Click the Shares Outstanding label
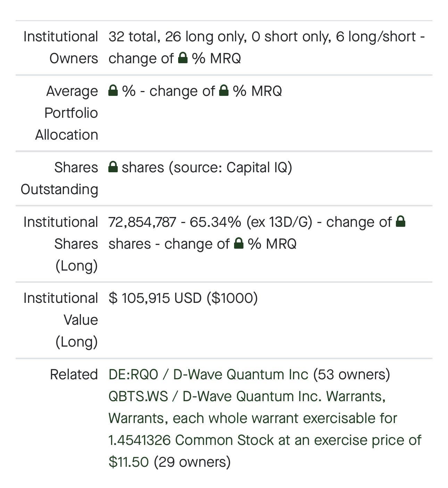 click(x=59, y=178)
